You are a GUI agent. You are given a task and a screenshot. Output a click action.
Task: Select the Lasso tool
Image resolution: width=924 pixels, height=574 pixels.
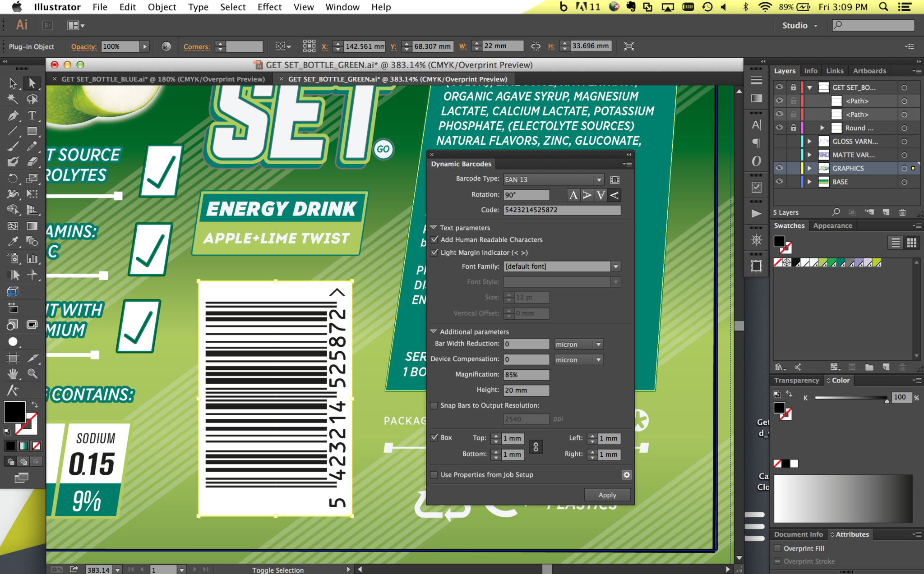click(x=32, y=99)
